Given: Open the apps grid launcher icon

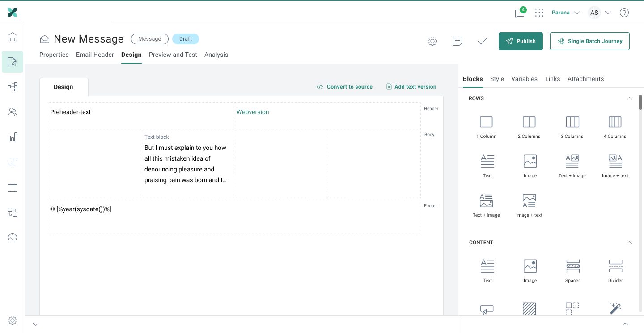Looking at the screenshot, I should coord(539,13).
